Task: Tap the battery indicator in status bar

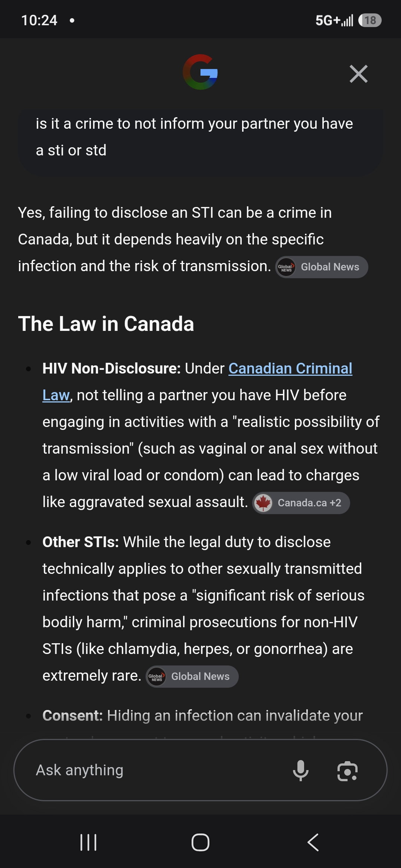Action: pos(370,20)
